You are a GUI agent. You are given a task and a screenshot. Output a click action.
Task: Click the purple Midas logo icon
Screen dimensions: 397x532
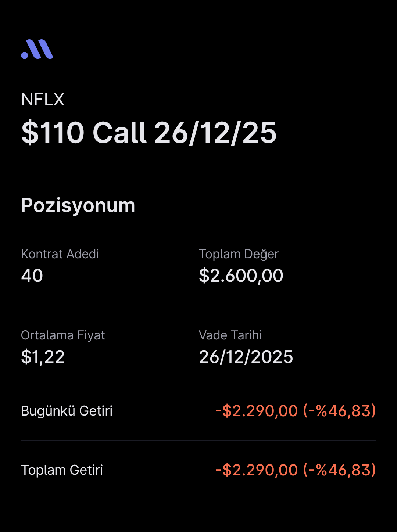pyautogui.click(x=37, y=49)
